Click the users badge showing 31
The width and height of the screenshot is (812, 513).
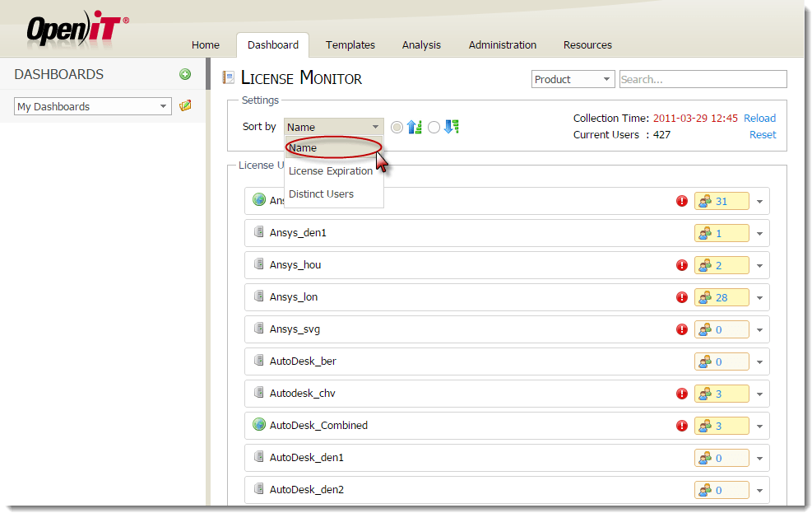click(x=722, y=201)
